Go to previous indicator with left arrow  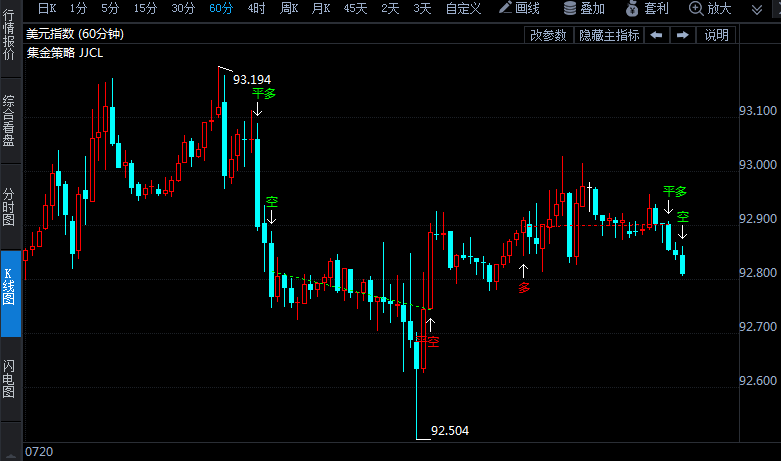tap(656, 35)
